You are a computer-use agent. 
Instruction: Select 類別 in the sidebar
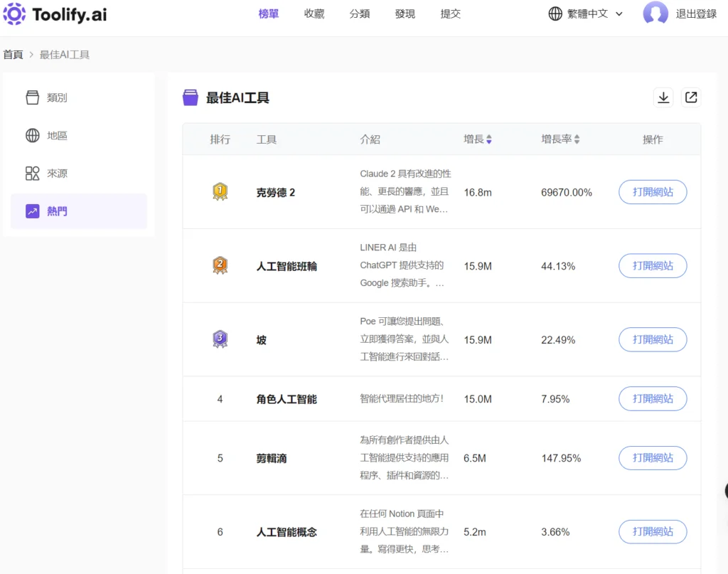79,97
